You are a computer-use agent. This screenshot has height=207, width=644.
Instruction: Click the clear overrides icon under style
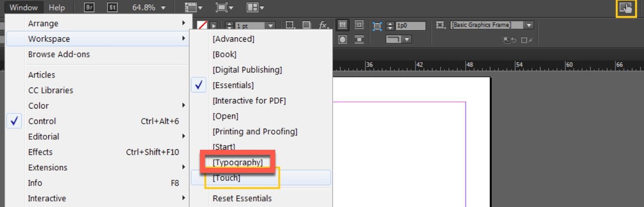click(509, 39)
